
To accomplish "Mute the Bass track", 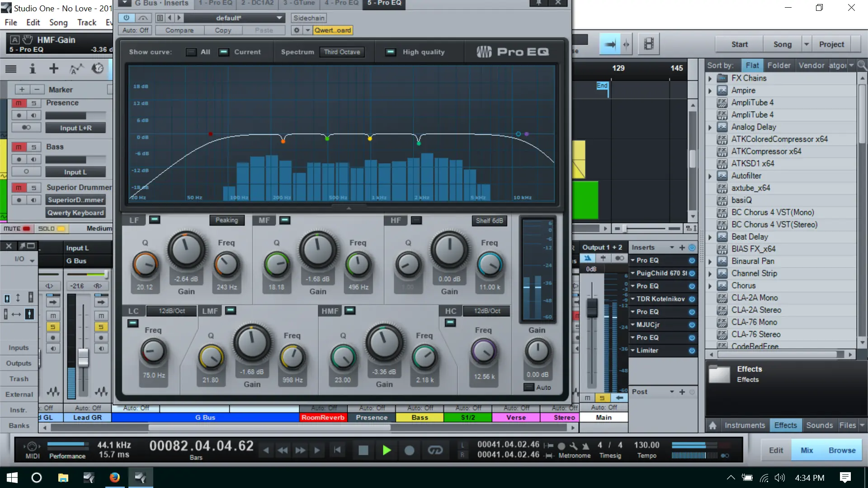I will tap(19, 147).
